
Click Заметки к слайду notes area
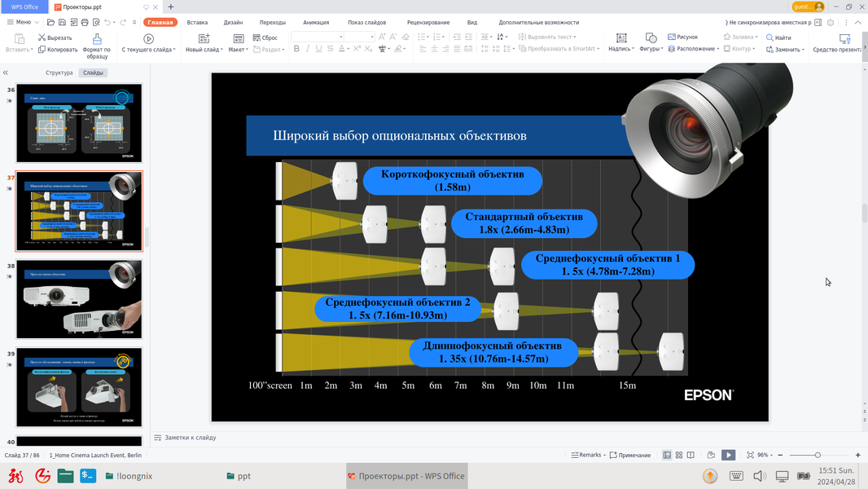pyautogui.click(x=191, y=438)
